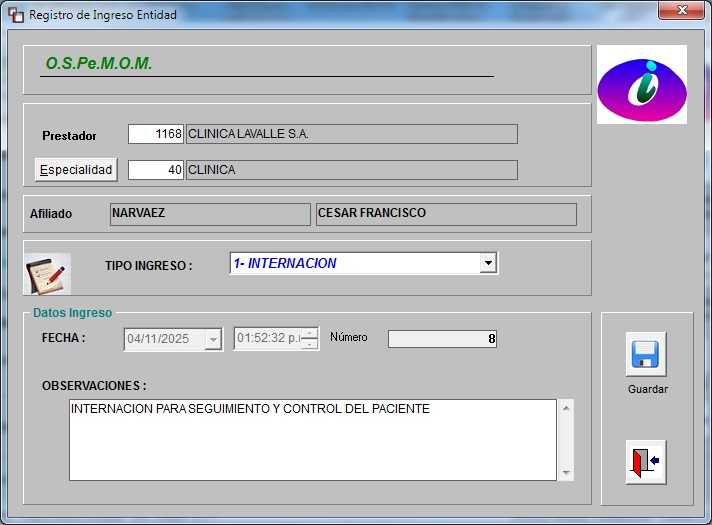712x525 pixels.
Task: Click the Prestador code field showing 1168
Action: pos(156,134)
